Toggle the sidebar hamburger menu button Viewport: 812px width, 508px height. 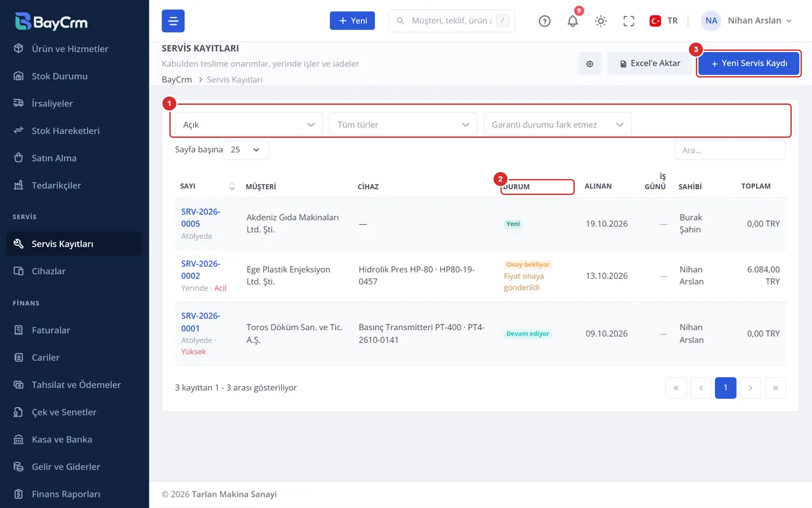pyautogui.click(x=173, y=21)
